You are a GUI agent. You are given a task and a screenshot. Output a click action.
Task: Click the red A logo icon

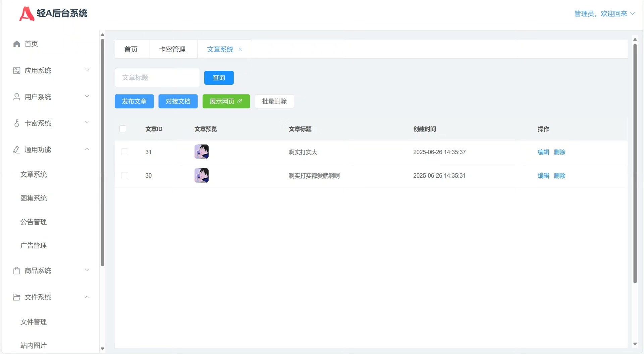pos(26,14)
